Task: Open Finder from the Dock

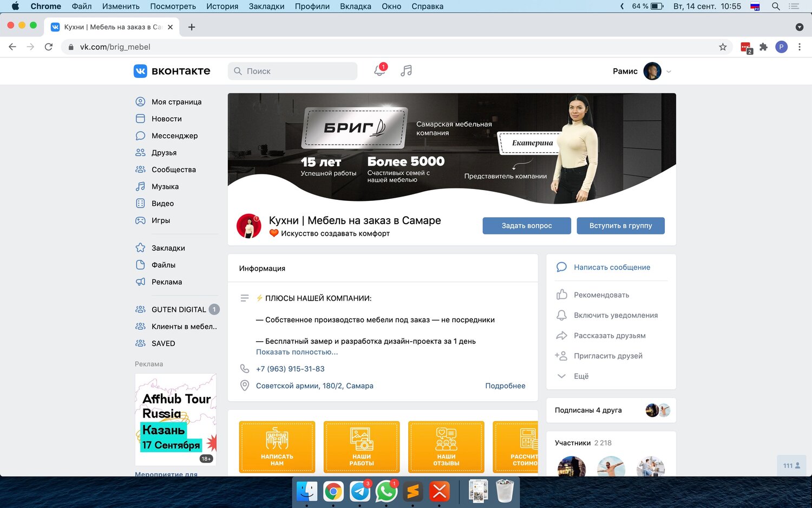Action: coord(307,491)
